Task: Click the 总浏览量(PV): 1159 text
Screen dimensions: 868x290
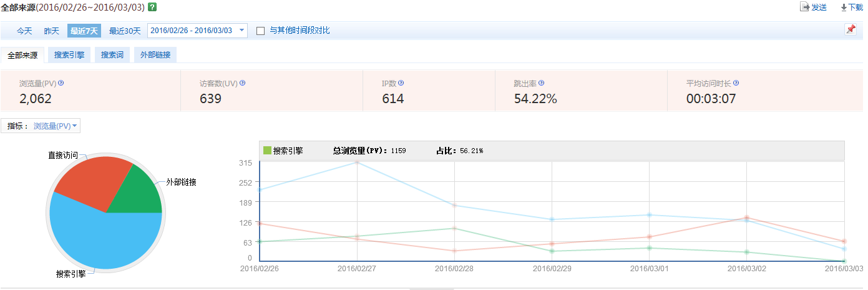Action: 369,151
